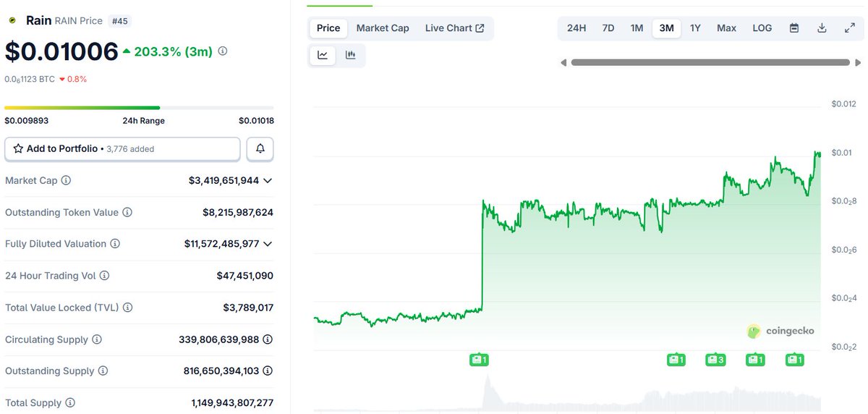Open info icon beside Total Value Locked (TVL)
This screenshot has height=414, width=868.
pyautogui.click(x=127, y=308)
